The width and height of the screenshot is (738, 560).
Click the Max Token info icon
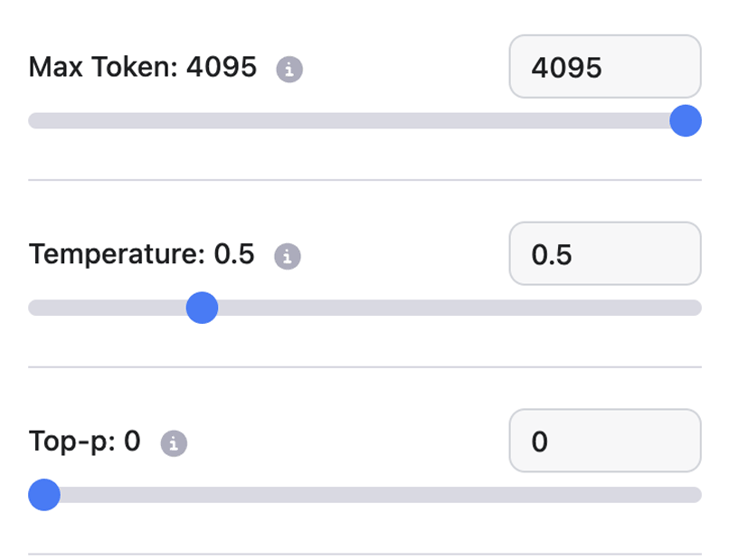tap(289, 69)
